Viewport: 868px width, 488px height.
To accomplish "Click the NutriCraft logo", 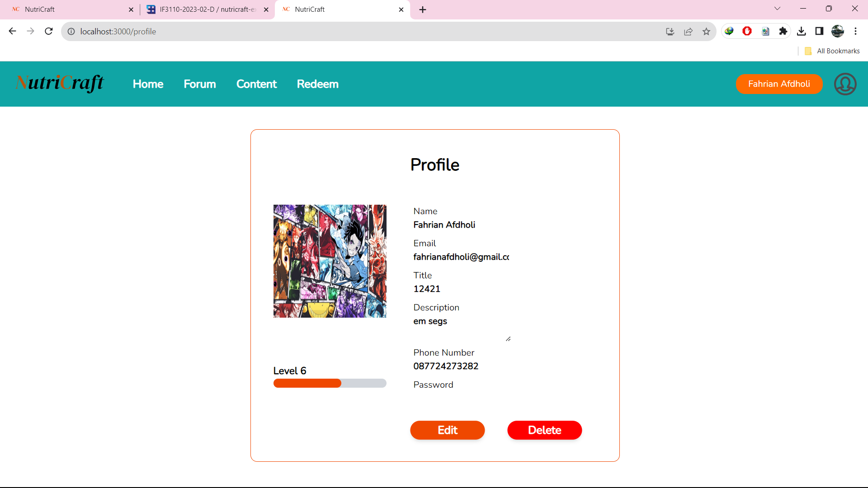I will (x=60, y=83).
